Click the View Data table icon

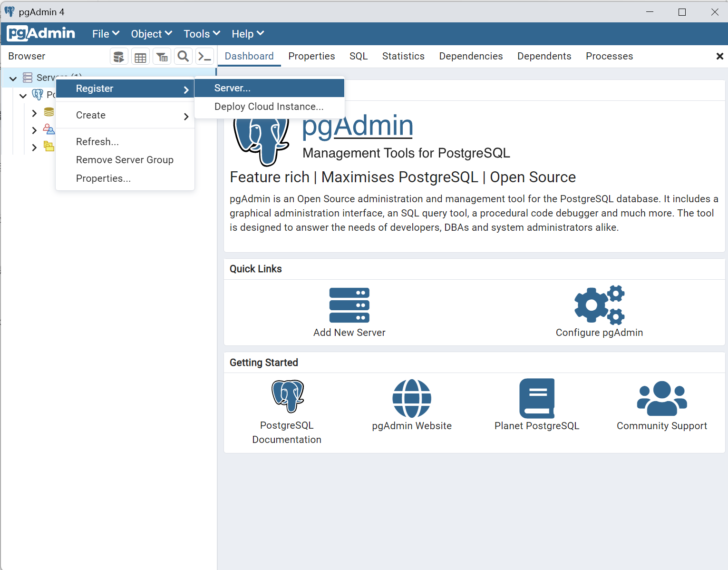coord(140,57)
